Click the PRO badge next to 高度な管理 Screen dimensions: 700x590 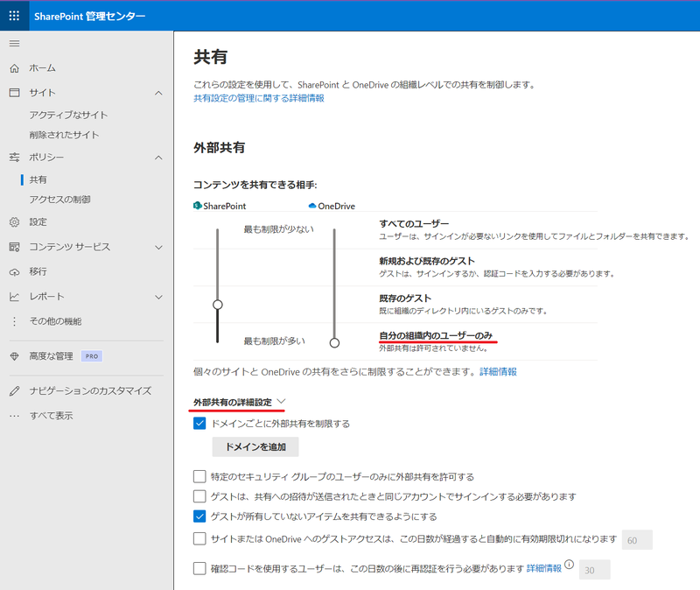pos(92,356)
